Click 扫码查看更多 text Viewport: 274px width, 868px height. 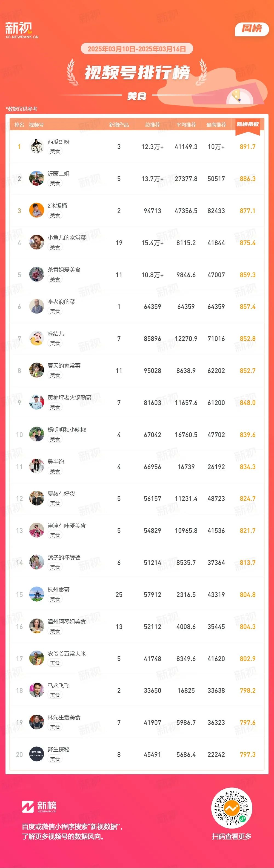[x=232, y=836]
